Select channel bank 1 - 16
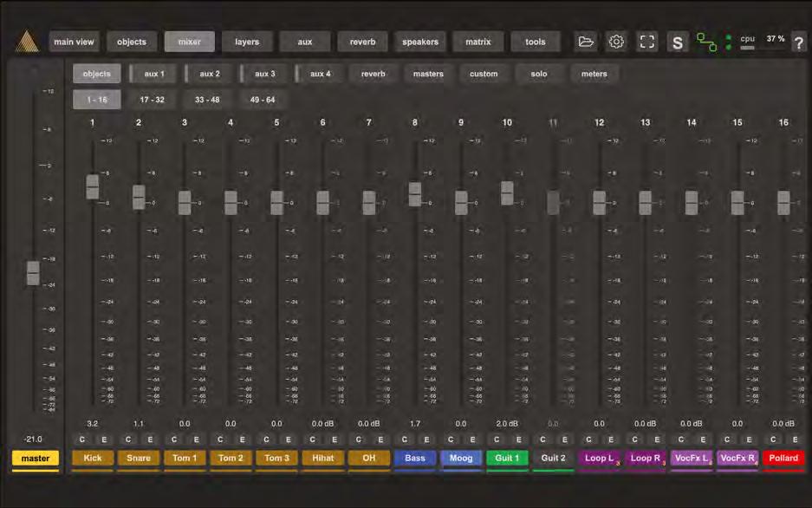Image resolution: width=812 pixels, height=508 pixels. pyautogui.click(x=97, y=100)
